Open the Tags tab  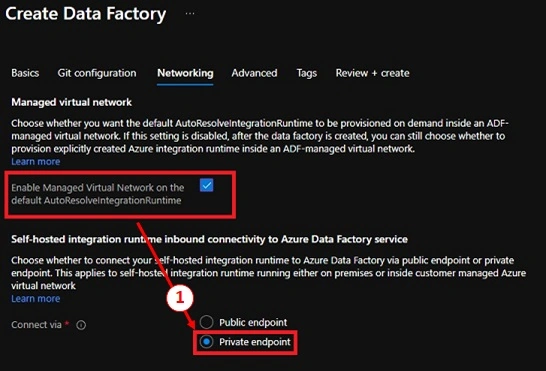point(306,73)
